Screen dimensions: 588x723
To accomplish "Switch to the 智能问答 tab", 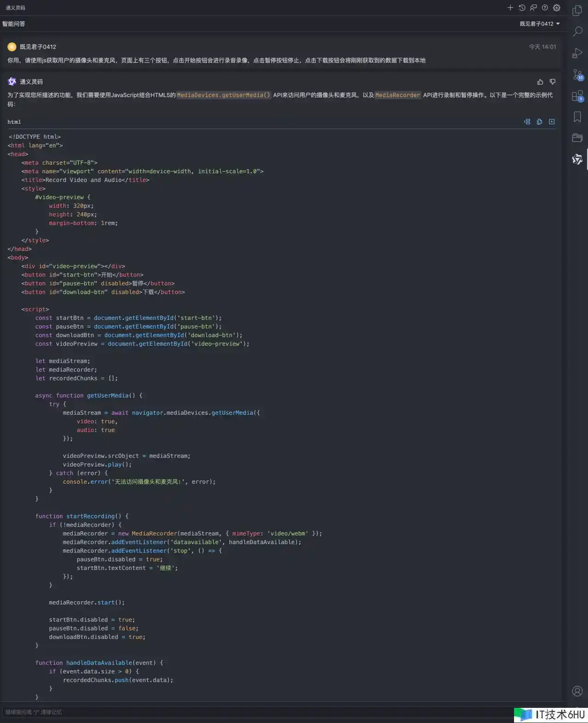I will [x=14, y=24].
